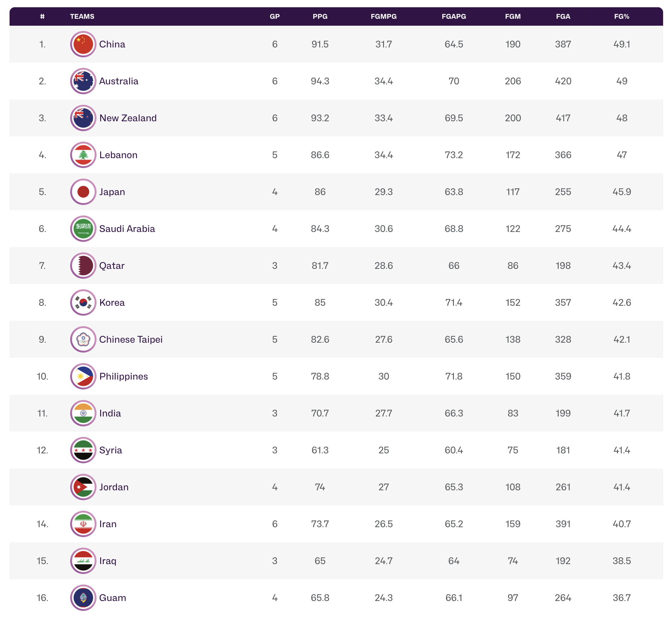This screenshot has height=630, width=672.
Task: Click the Australia flag icon
Action: coord(83,81)
